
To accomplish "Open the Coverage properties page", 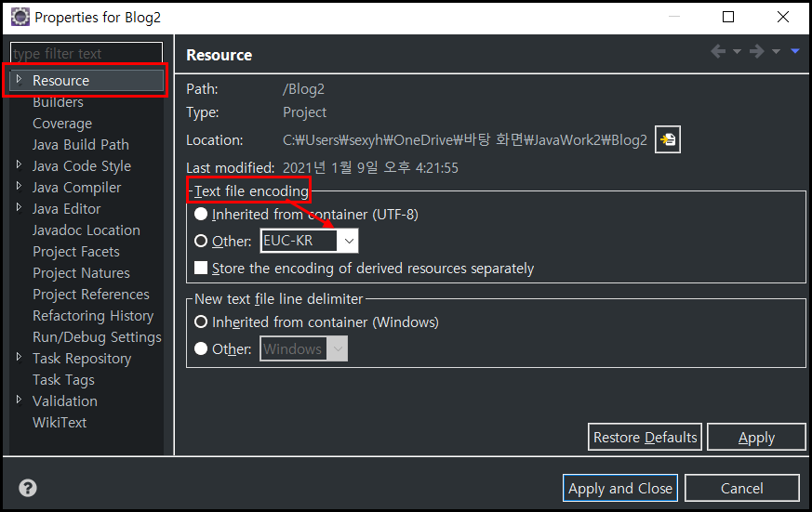I will (x=62, y=124).
